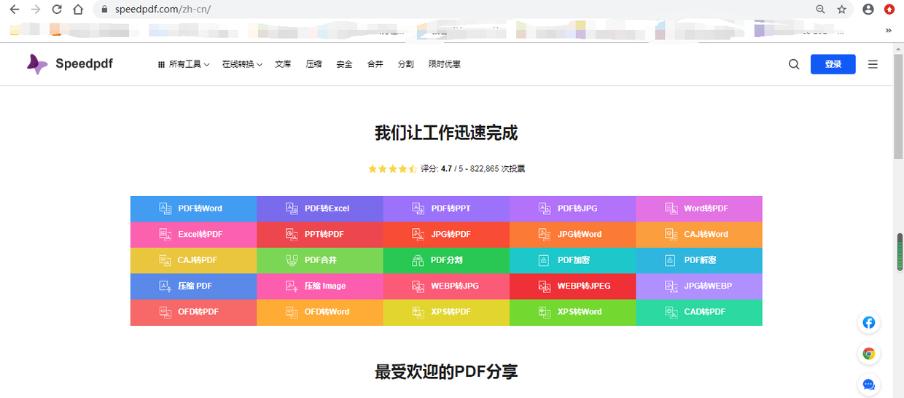Open the 限时优惠 menu item
904x398 pixels.
click(x=445, y=65)
